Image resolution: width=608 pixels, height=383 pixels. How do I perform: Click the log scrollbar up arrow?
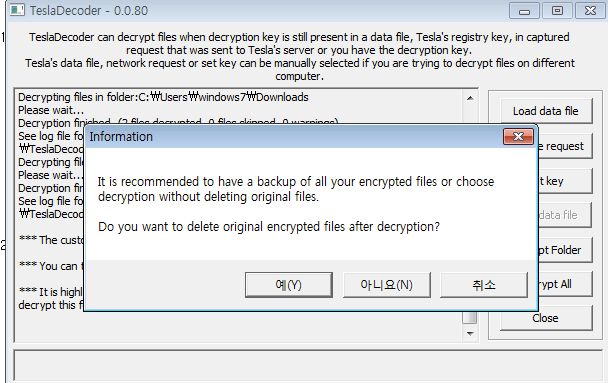pos(470,98)
